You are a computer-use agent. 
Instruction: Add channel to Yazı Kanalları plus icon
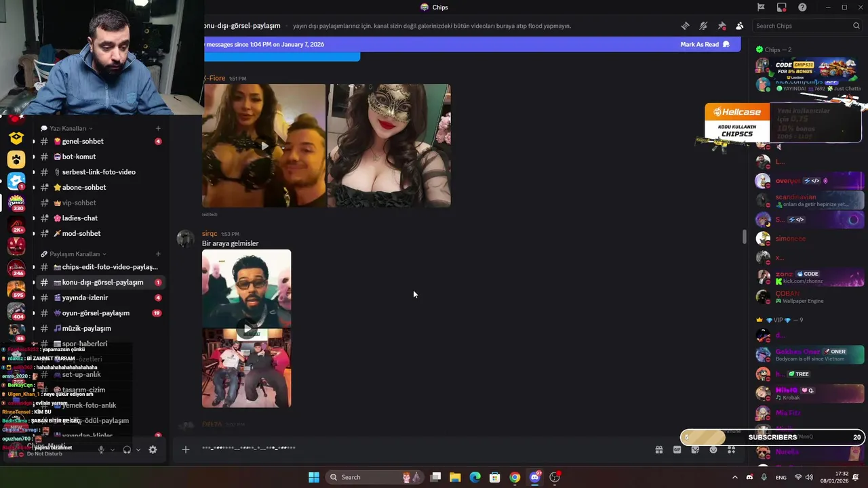coord(158,128)
